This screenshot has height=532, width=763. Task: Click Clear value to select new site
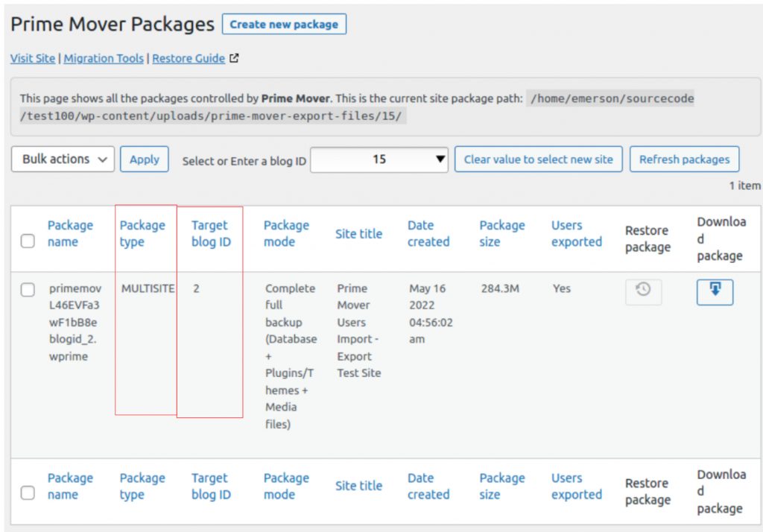click(538, 159)
